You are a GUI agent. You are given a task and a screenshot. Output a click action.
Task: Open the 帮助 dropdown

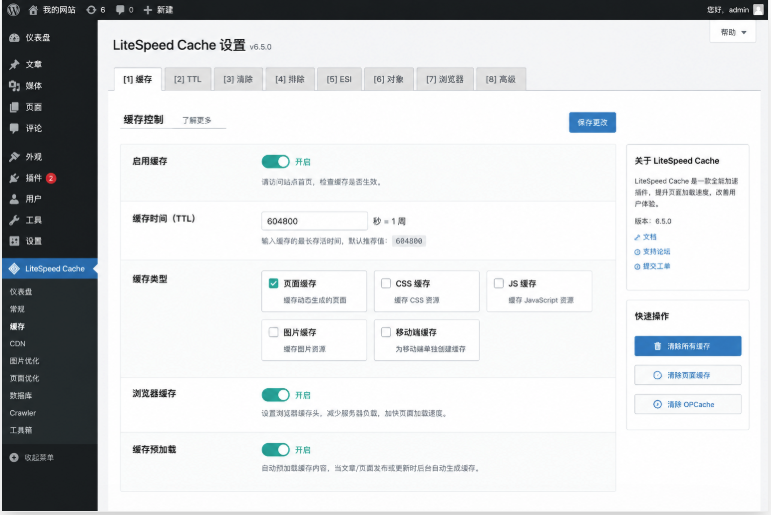(x=733, y=32)
